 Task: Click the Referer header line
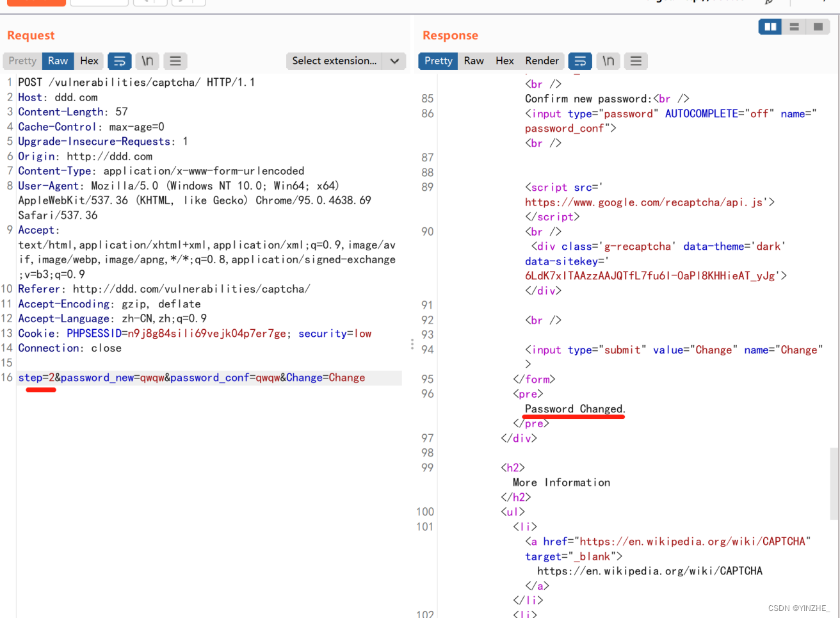coord(164,289)
